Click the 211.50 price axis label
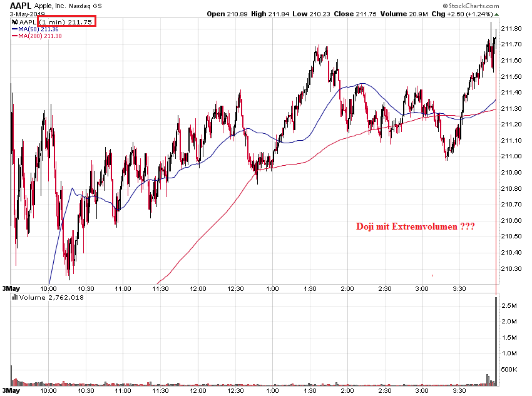 (x=511, y=76)
